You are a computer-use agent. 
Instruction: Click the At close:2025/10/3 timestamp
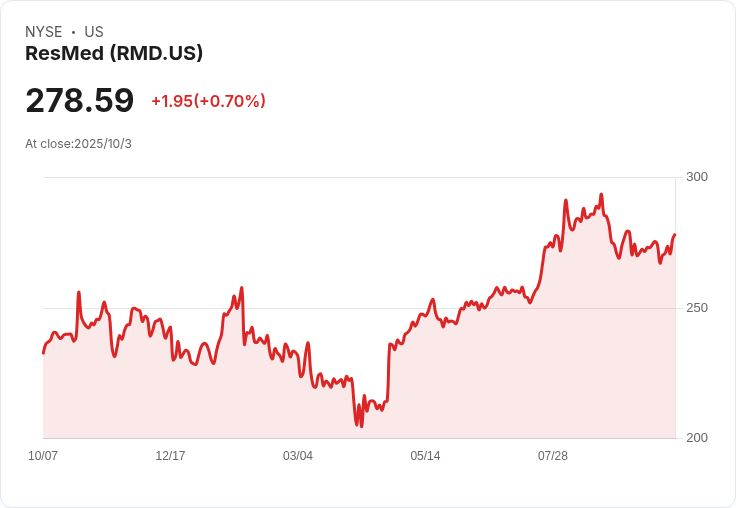pyautogui.click(x=78, y=144)
